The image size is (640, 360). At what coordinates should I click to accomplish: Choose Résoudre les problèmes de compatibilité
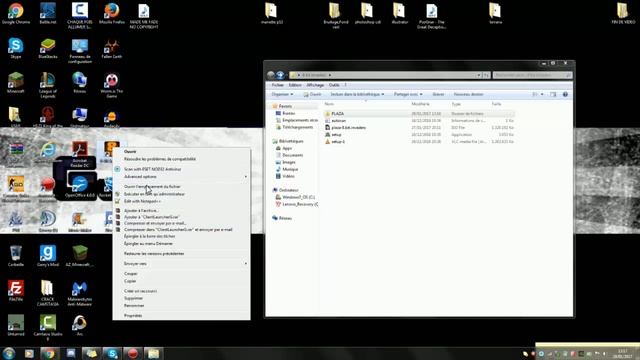tap(160, 159)
